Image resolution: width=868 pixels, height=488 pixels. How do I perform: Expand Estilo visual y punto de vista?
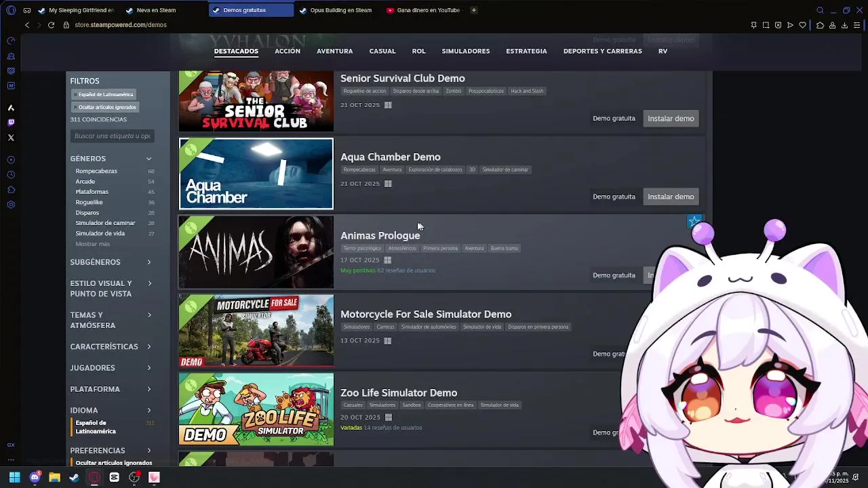point(112,289)
